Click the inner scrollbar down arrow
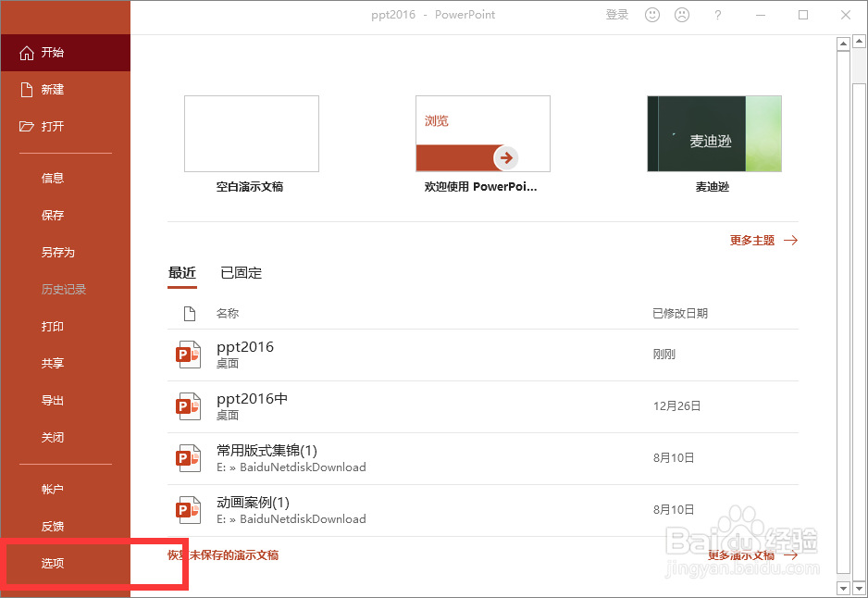Screen dimensions: 868x598 coord(843,588)
